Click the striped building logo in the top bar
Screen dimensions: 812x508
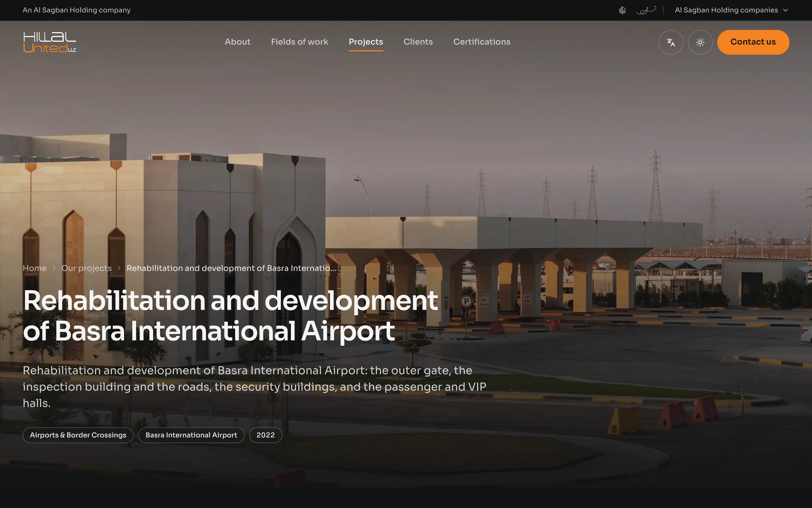(622, 10)
